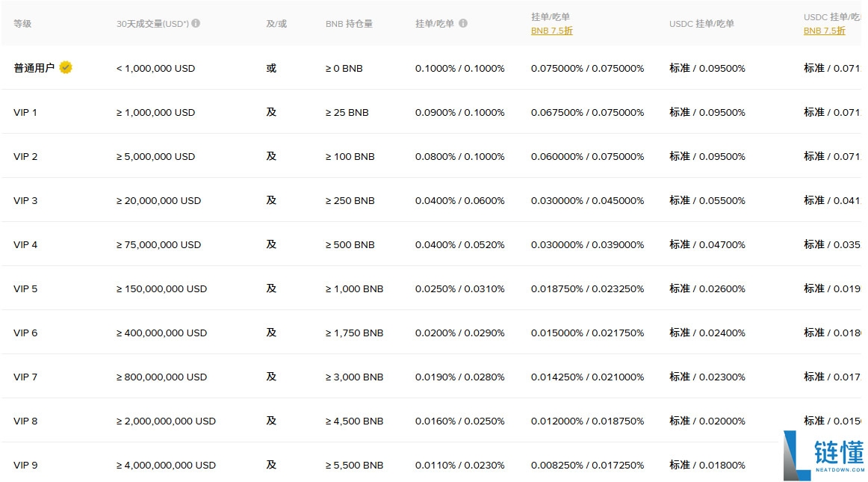
Task: Click the ≥ 0 BNB holding cell
Action: tap(344, 69)
